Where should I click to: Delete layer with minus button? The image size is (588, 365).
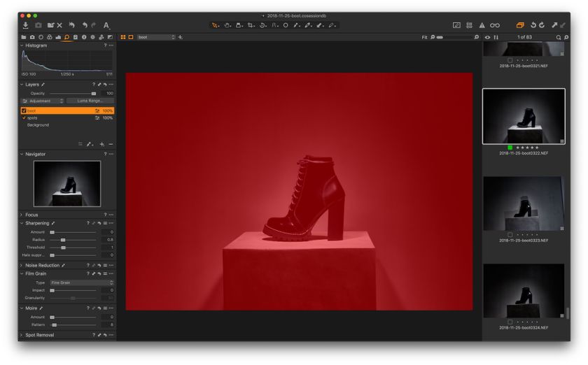111,144
